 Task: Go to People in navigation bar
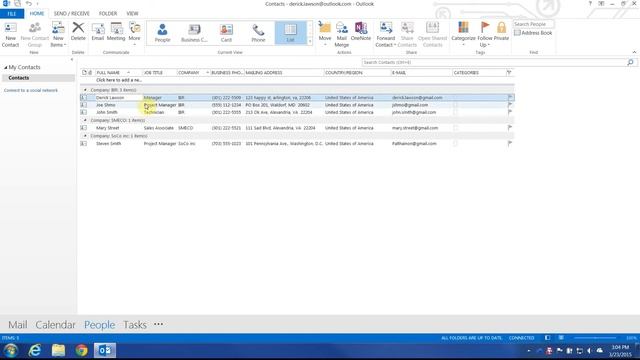pos(99,325)
